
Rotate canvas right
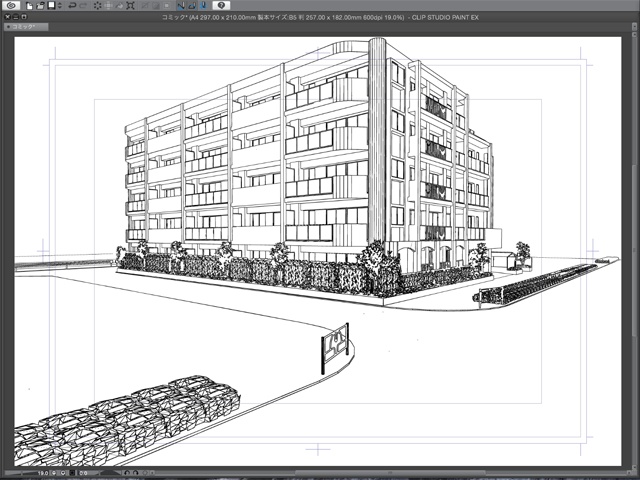136,473
